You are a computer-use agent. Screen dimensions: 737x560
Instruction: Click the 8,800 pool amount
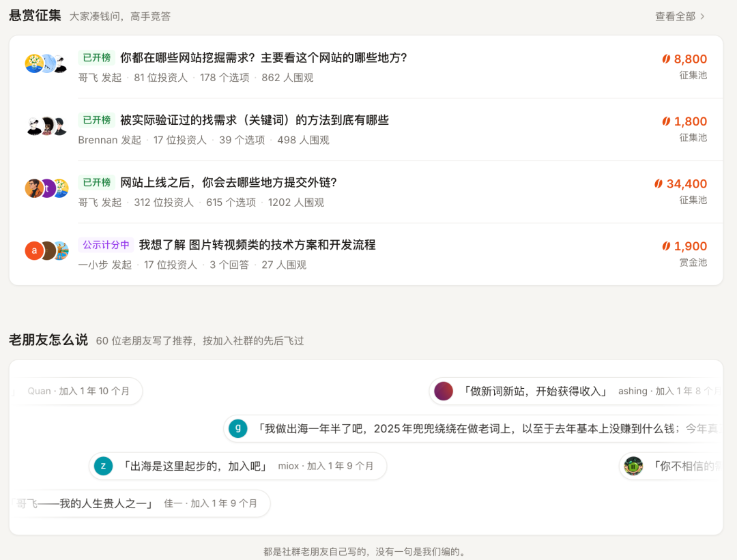(691, 59)
